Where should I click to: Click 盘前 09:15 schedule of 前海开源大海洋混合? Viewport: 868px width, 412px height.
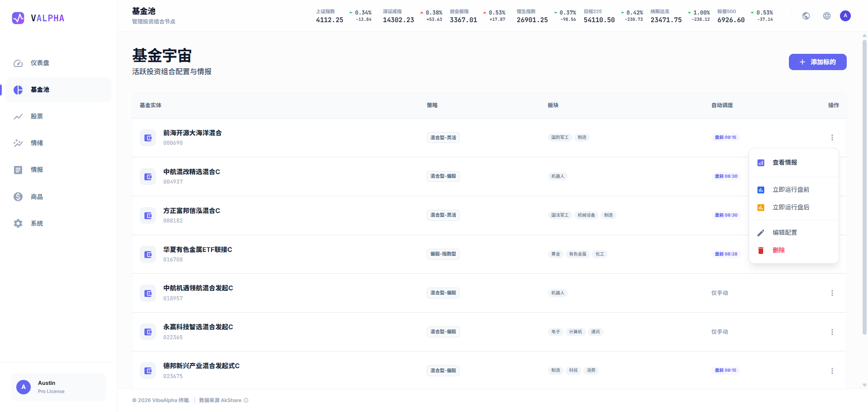coord(726,137)
